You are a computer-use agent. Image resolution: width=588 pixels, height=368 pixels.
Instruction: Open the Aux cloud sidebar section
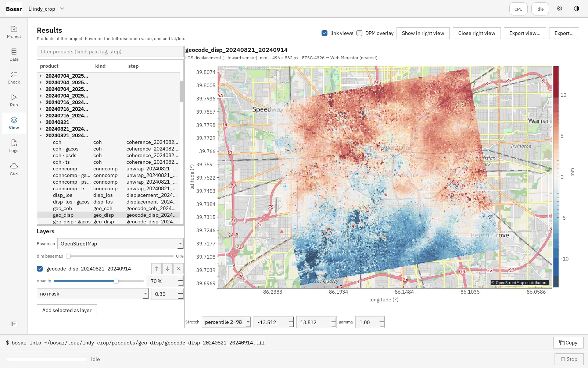(x=14, y=169)
